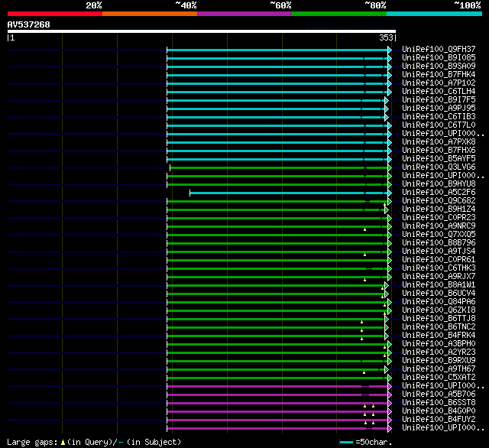Click the red 20% identity legend segment
489x448 pixels.
[55, 14]
